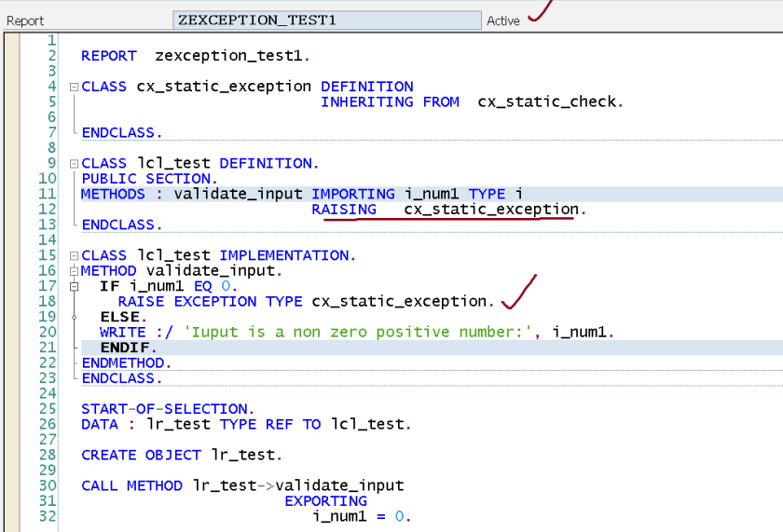783x532 pixels.
Task: Click the ZEXCEPTION_TEST1 report name field
Action: tap(326, 20)
